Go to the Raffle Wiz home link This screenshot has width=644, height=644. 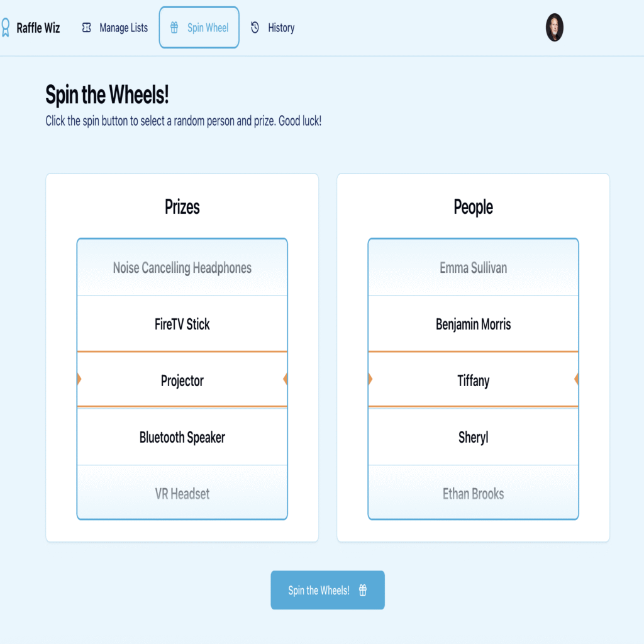click(x=38, y=28)
